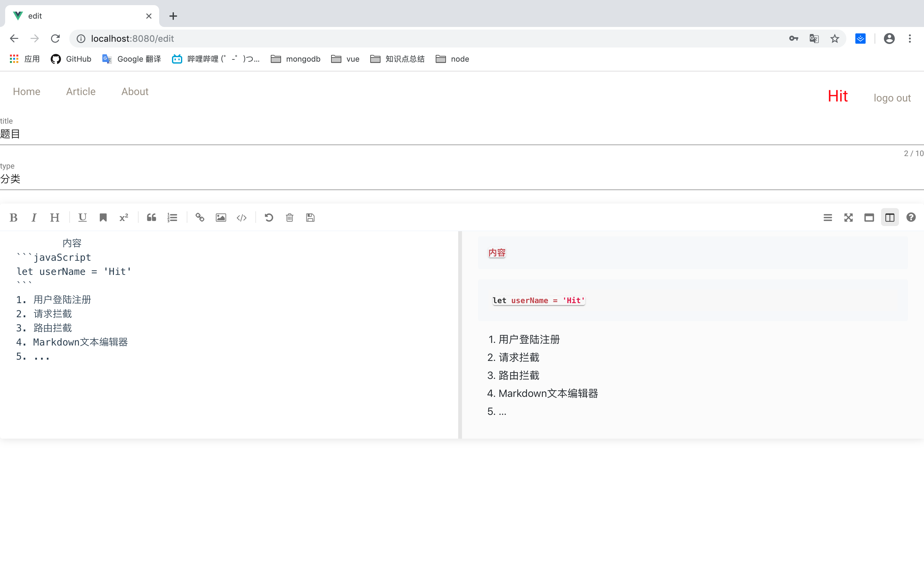The image size is (924, 578).
Task: Click editor line '4. Markdown文本编辑器'
Action: point(72,342)
